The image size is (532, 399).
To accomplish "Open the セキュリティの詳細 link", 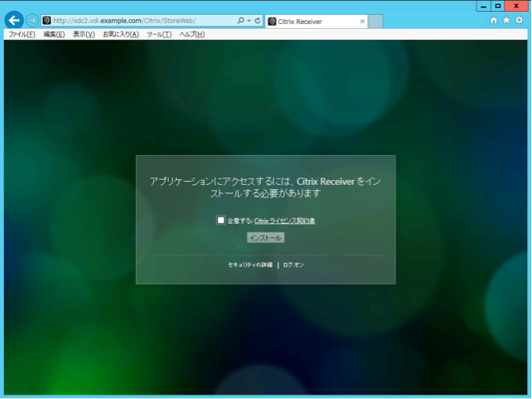I will (250, 265).
